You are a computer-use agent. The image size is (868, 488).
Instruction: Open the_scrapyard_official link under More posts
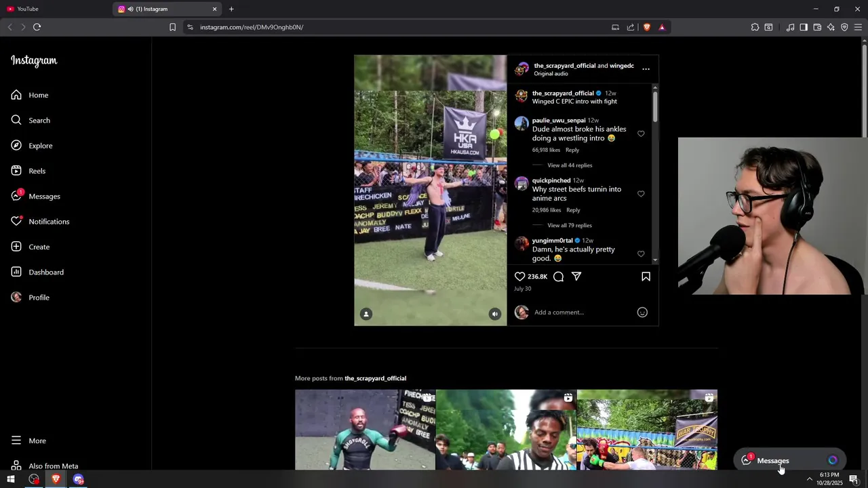tap(375, 378)
